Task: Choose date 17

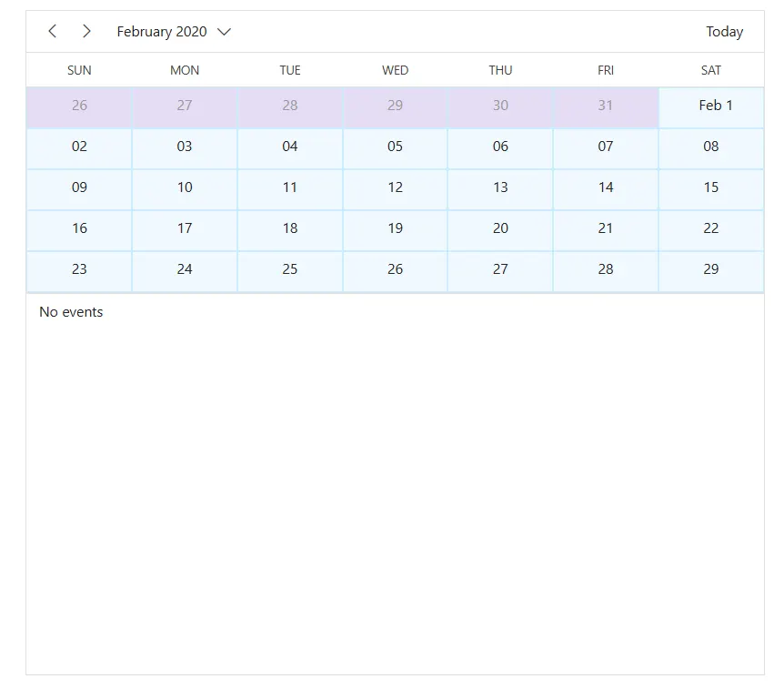Action: [x=185, y=230]
